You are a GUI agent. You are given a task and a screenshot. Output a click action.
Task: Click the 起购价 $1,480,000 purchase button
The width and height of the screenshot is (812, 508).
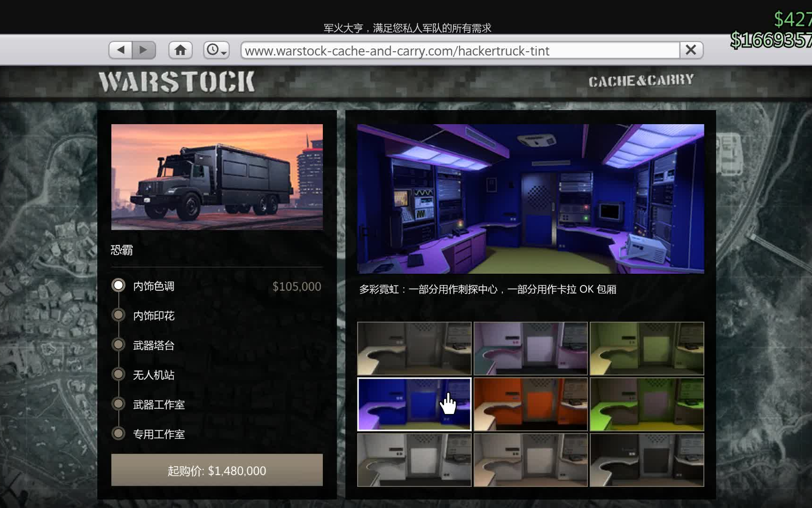click(217, 470)
